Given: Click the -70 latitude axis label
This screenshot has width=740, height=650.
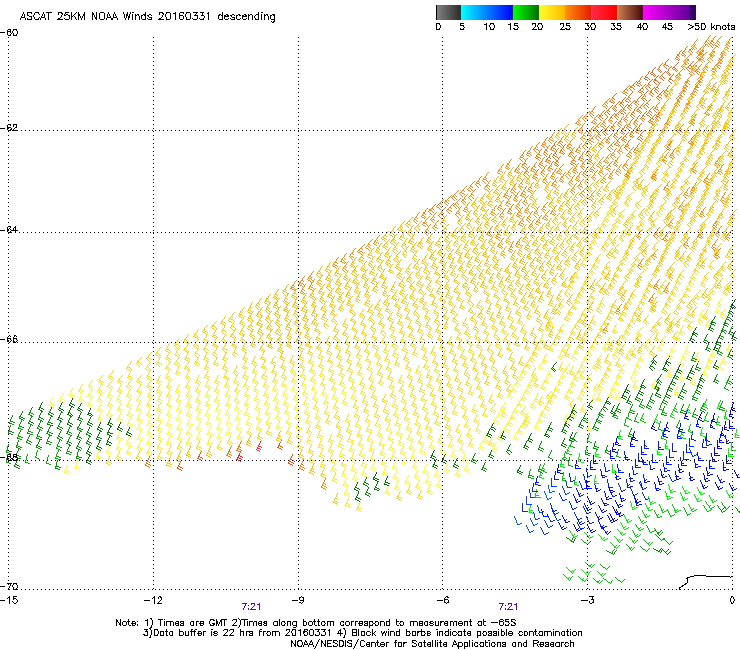Looking at the screenshot, I should 9,586.
